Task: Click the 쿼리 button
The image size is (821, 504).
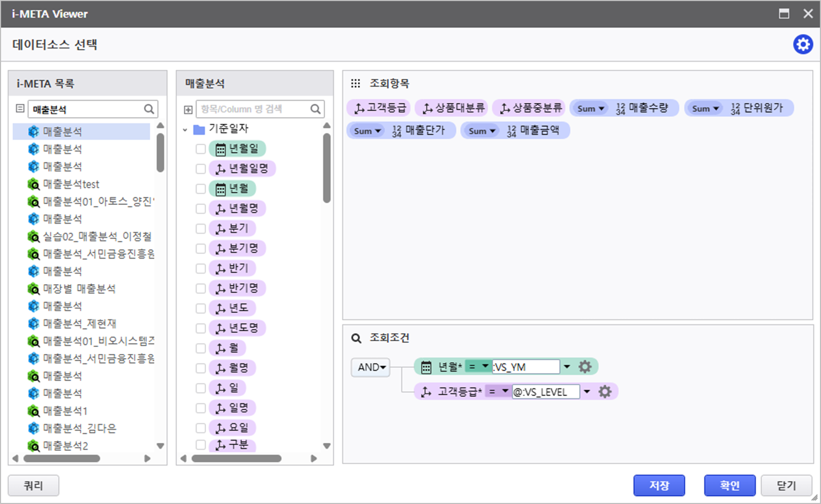Action: point(34,485)
